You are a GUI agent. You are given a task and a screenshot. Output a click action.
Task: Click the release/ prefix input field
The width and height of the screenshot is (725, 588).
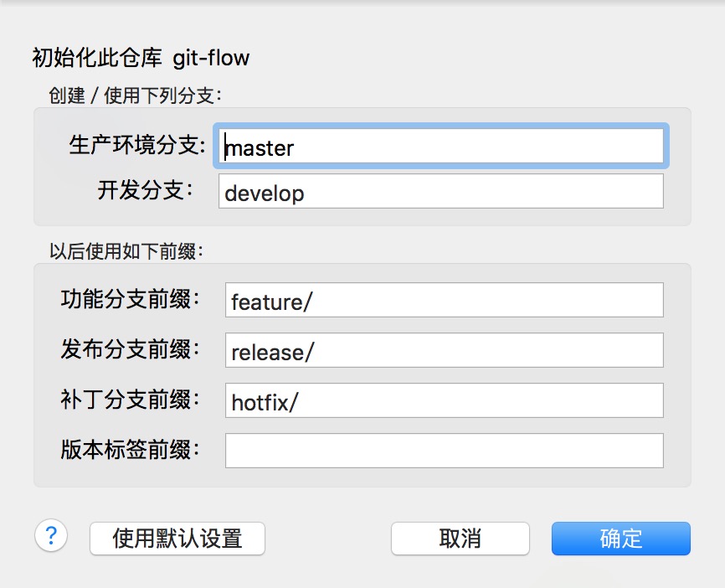pos(445,350)
